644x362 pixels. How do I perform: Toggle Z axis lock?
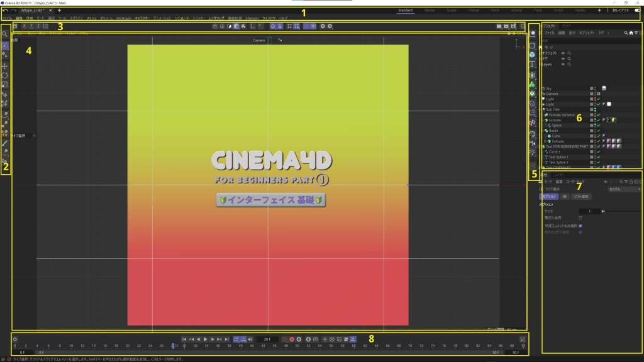pyautogui.click(x=38, y=26)
